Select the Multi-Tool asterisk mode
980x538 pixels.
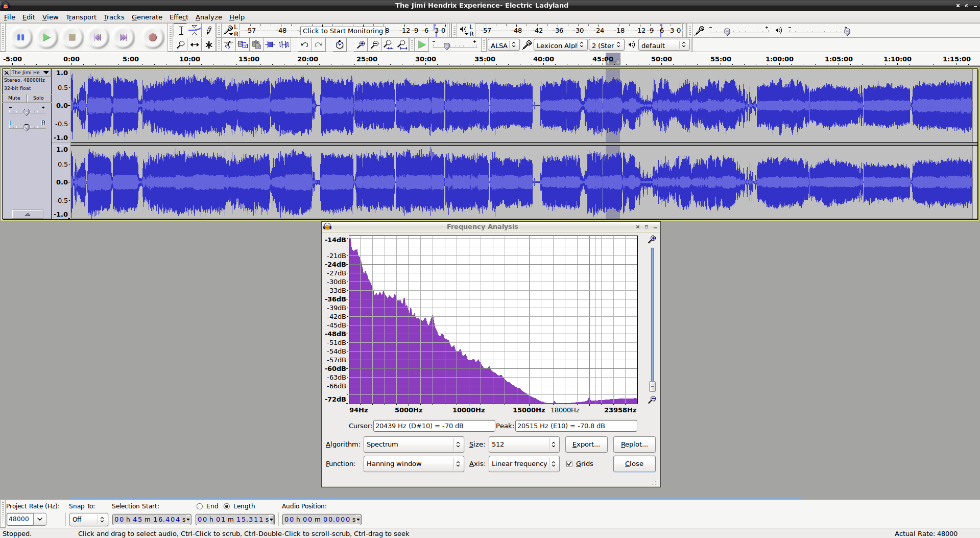click(x=209, y=45)
